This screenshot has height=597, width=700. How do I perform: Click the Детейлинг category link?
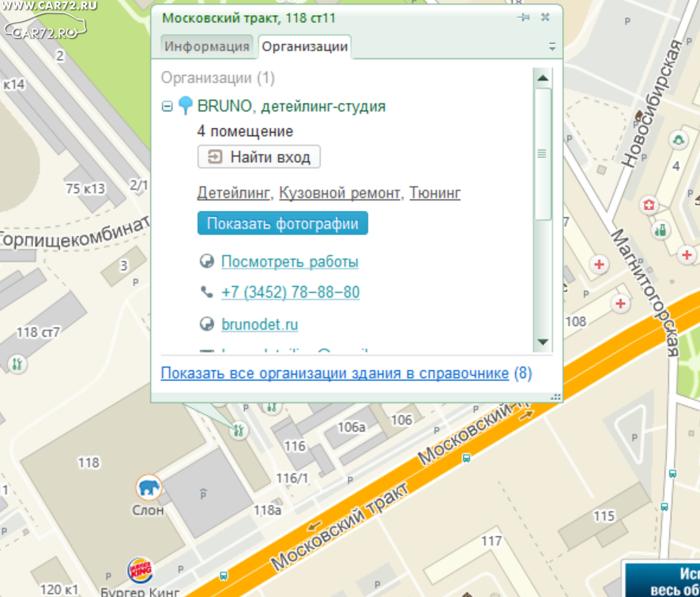point(234,193)
